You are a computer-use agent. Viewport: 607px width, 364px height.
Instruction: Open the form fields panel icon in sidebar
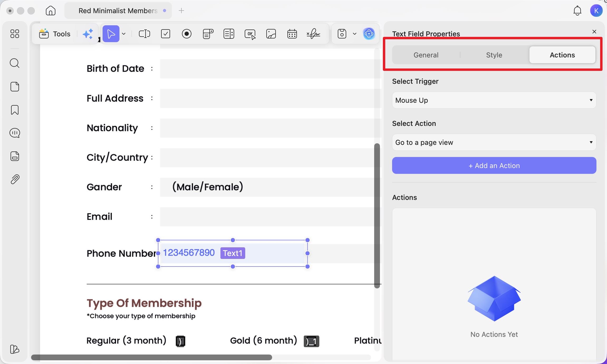(15, 156)
